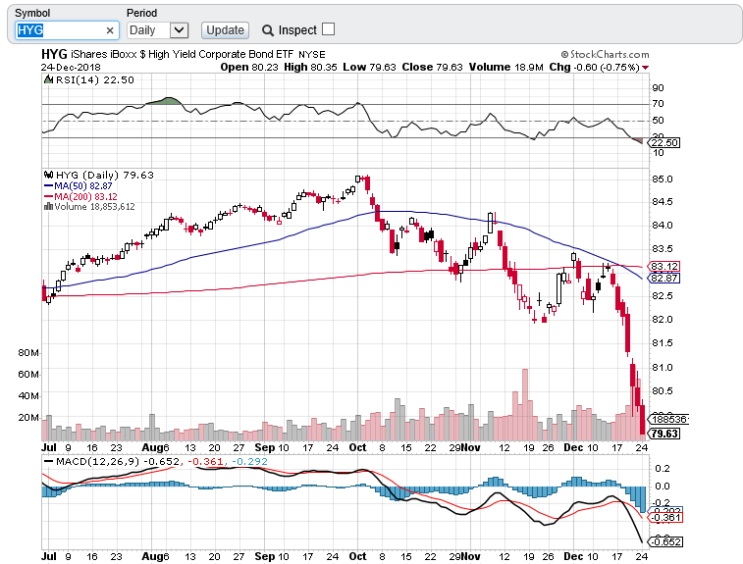Click the Symbol input field containing HYG
The height and width of the screenshot is (564, 743).
(67, 30)
